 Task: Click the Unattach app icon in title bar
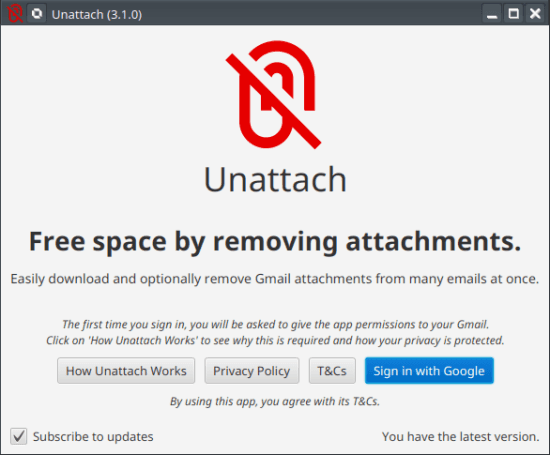[15, 14]
